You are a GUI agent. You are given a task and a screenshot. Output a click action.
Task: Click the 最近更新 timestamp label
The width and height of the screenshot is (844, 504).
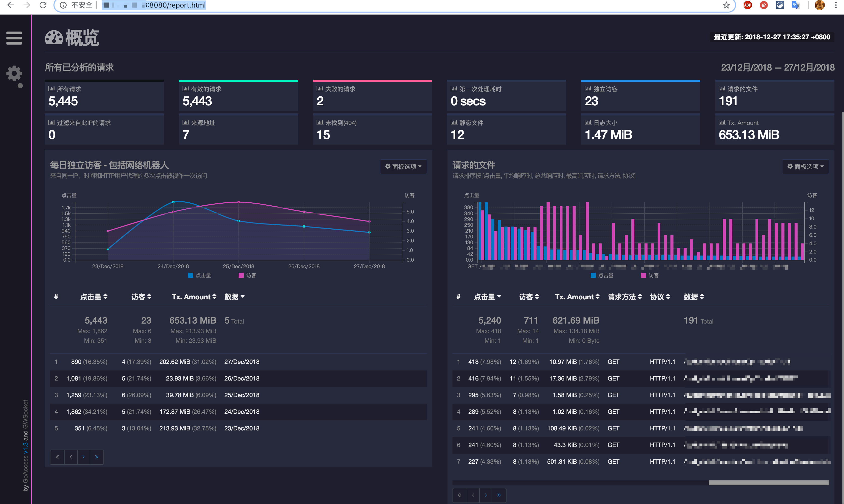(772, 37)
